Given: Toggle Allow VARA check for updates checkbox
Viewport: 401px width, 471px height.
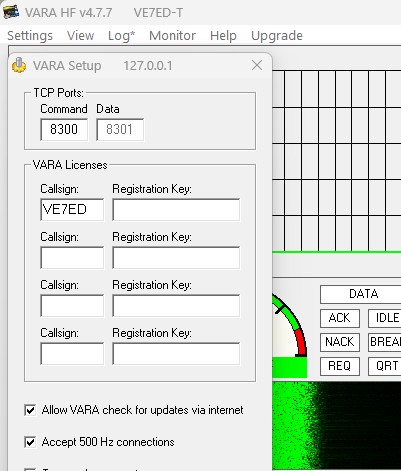Looking at the screenshot, I should [x=30, y=410].
